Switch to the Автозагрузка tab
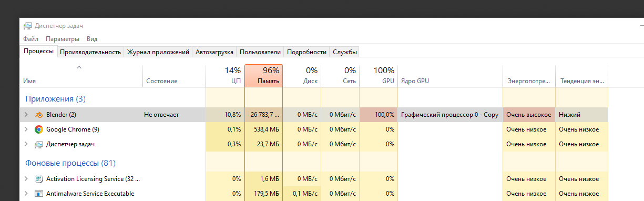The image size is (644, 201). pos(214,52)
